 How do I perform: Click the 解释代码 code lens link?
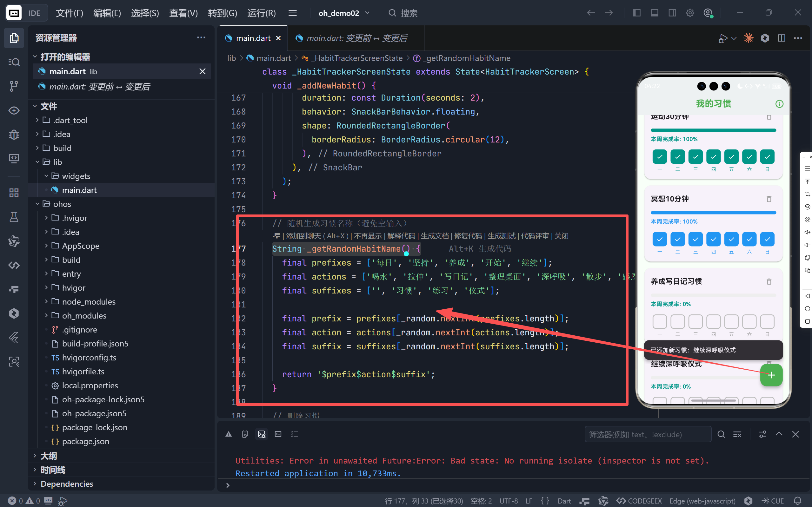click(x=401, y=236)
